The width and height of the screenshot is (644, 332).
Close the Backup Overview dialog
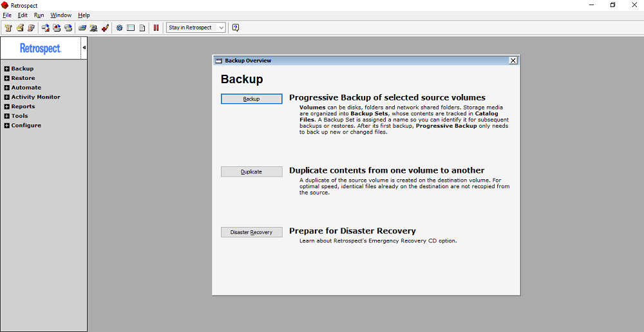[513, 61]
